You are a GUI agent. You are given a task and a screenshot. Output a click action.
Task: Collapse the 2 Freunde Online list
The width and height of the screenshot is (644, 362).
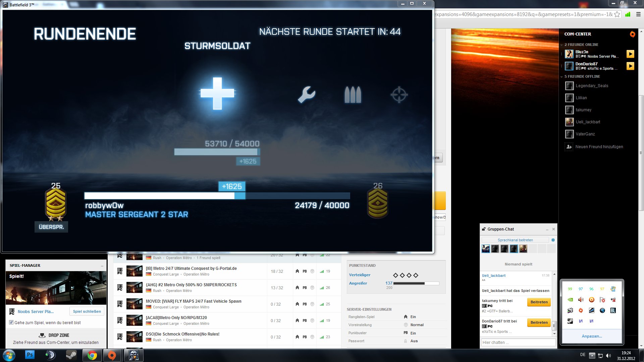click(x=561, y=45)
